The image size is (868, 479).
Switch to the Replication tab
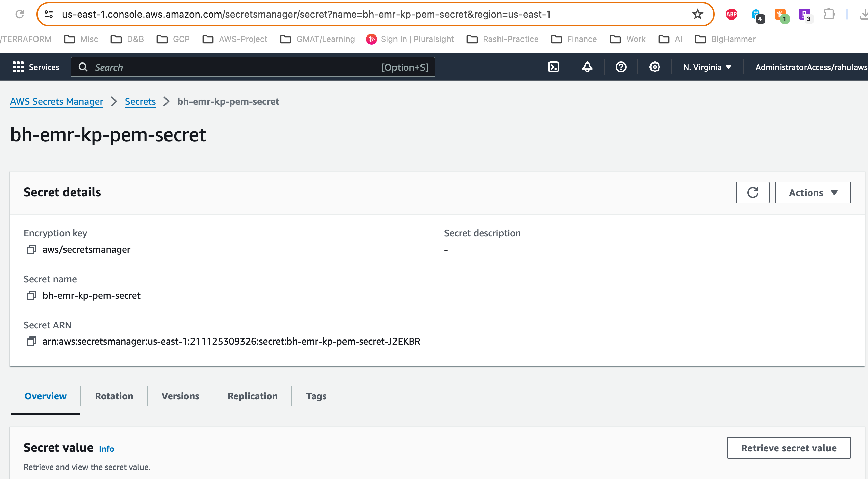(252, 396)
